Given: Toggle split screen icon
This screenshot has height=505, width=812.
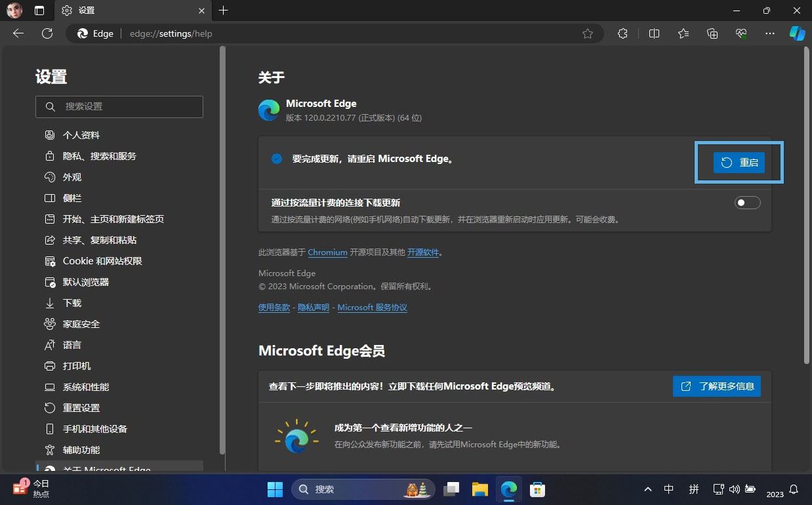Looking at the screenshot, I should (654, 33).
